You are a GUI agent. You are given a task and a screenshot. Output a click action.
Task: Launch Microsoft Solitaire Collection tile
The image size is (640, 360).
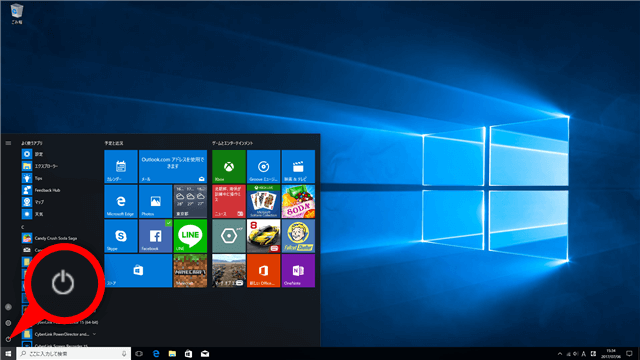[x=264, y=201]
